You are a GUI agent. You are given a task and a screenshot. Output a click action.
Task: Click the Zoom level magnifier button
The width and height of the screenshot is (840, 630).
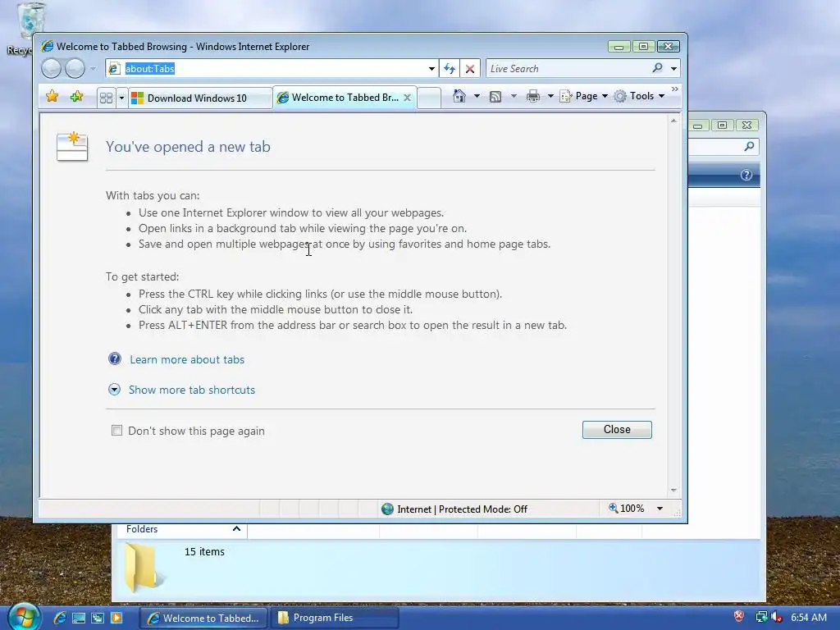click(x=627, y=509)
